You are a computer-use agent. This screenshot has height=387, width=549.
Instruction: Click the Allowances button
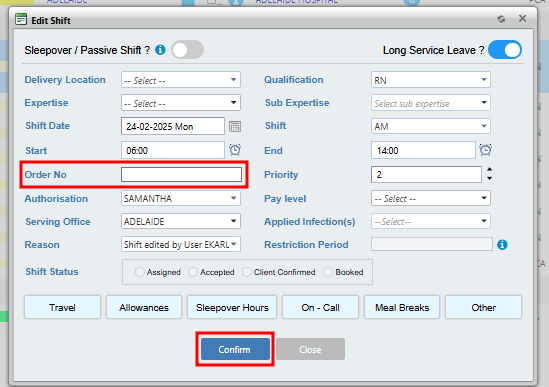(144, 307)
